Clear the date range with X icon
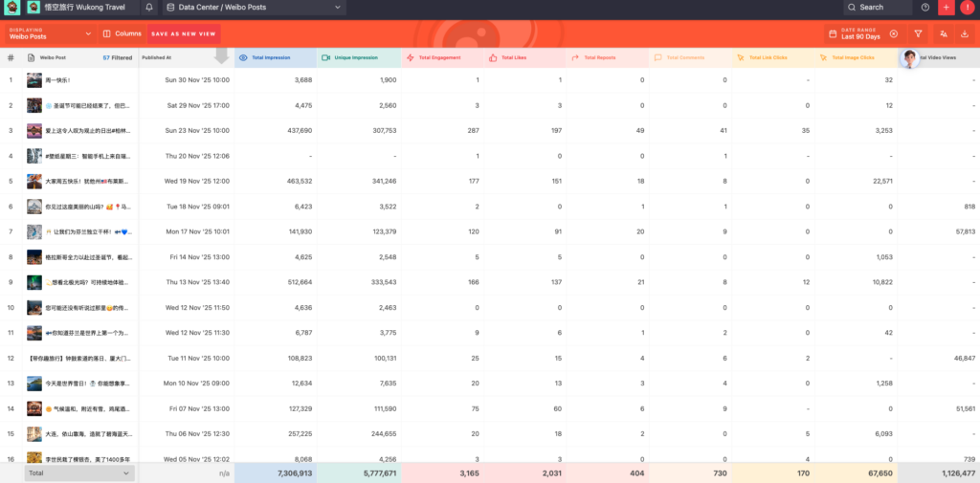Viewport: 980px width, 483px height. point(893,33)
